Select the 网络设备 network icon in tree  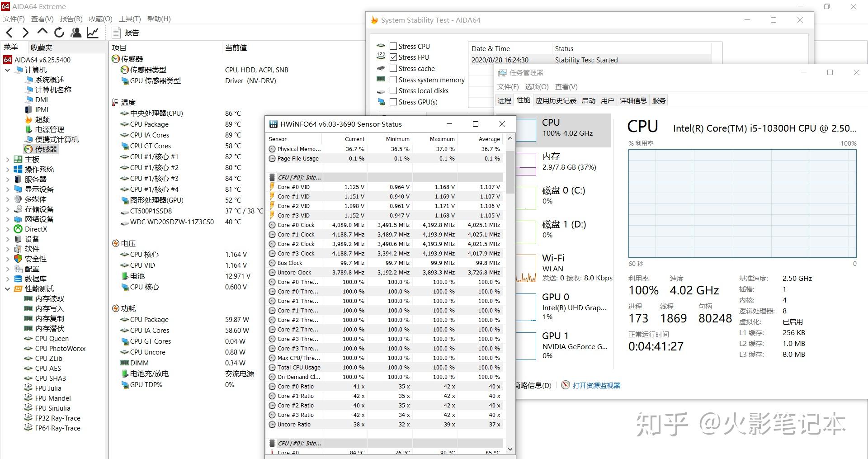(x=18, y=219)
